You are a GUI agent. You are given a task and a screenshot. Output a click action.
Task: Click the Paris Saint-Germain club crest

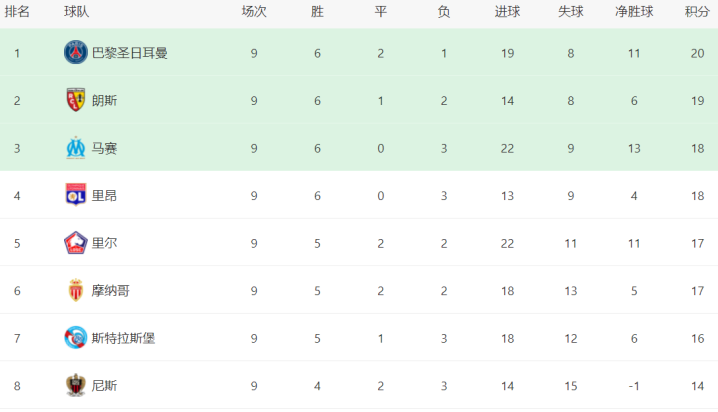(76, 53)
